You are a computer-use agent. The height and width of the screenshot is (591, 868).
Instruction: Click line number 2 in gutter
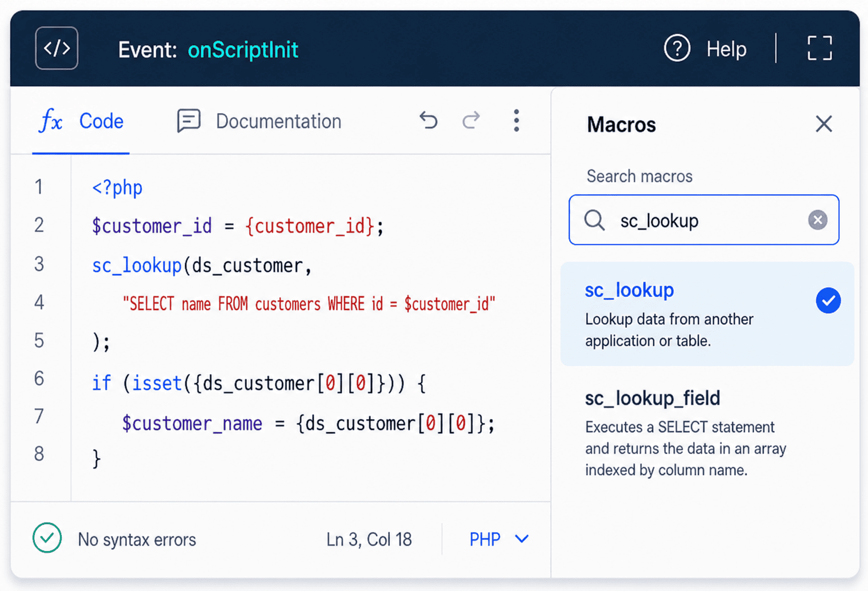(x=39, y=225)
